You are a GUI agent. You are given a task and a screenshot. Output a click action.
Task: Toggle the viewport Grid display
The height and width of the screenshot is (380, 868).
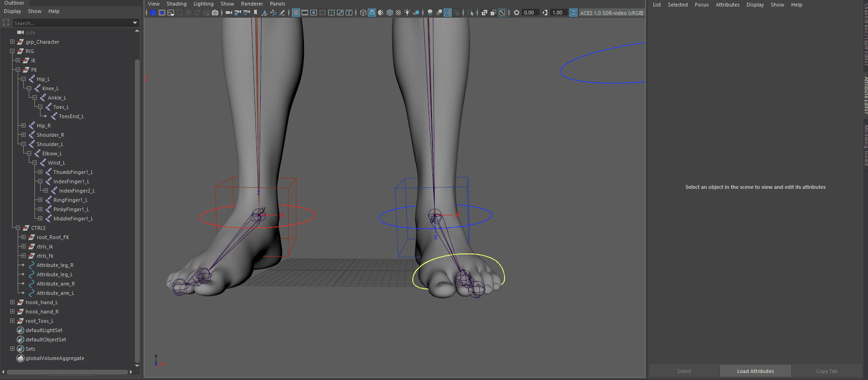pyautogui.click(x=296, y=13)
